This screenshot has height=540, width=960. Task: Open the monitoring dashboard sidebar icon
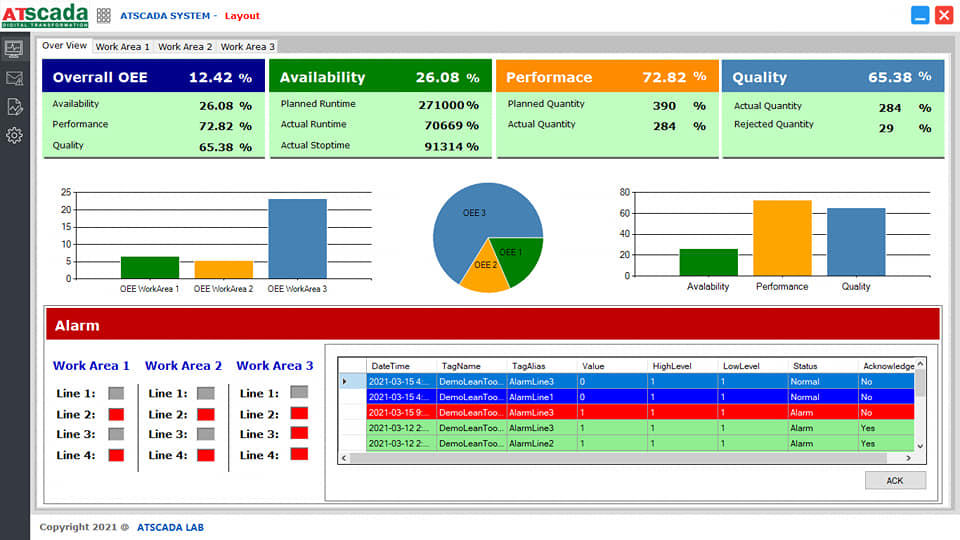[x=14, y=48]
